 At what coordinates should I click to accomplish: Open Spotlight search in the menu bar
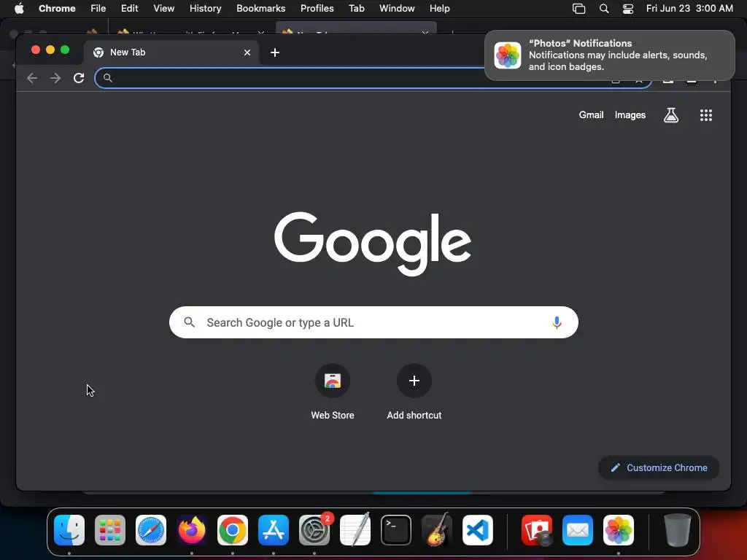pyautogui.click(x=603, y=9)
